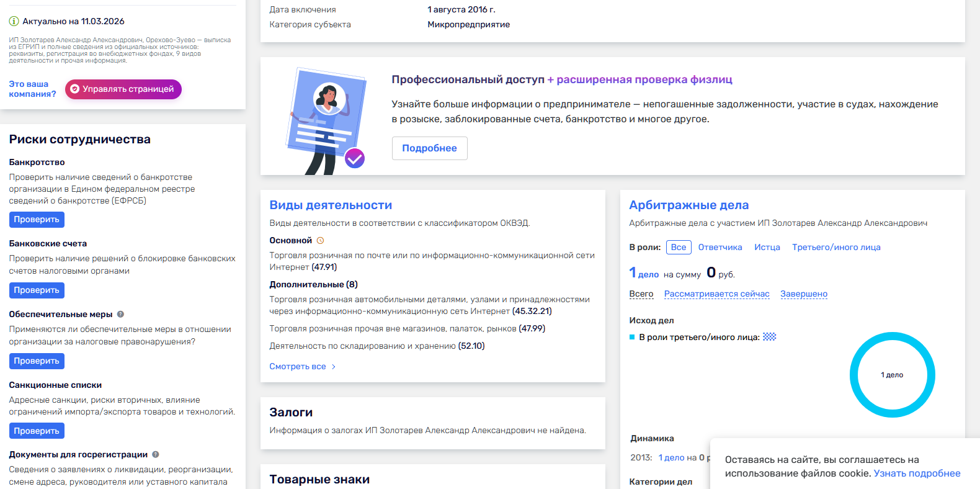Click Проверить under Обеспечительные меры

(37, 361)
